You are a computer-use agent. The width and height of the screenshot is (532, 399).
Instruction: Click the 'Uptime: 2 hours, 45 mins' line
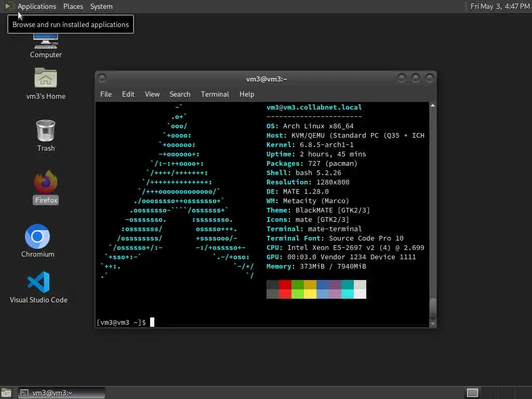316,154
